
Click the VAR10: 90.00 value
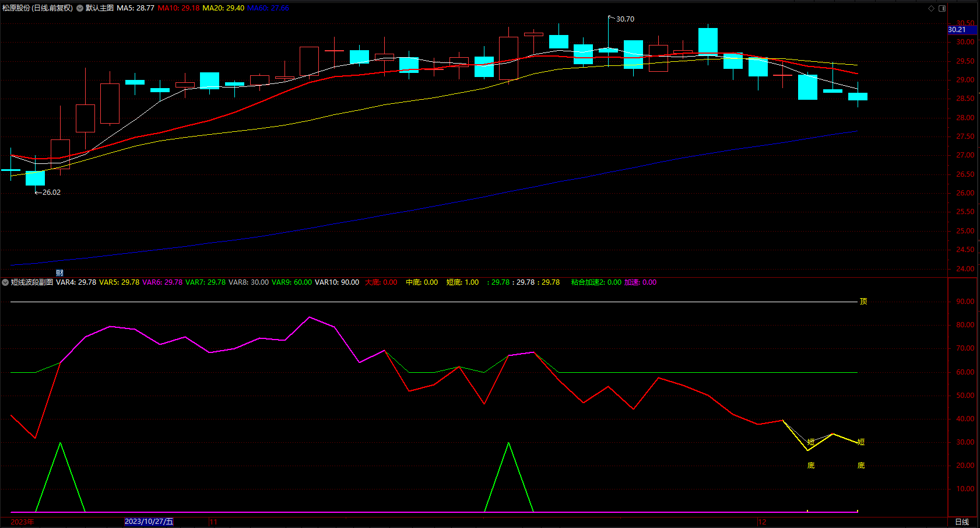[337, 282]
